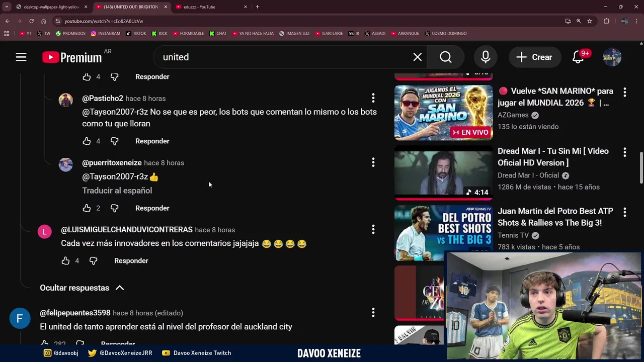The width and height of the screenshot is (644, 362).
Task: Open options for San Marino video
Action: coord(624,93)
